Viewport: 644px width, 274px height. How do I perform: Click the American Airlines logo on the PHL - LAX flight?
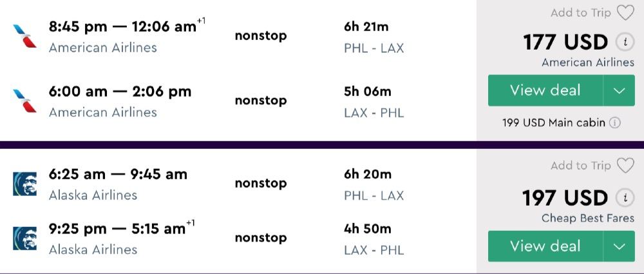click(25, 36)
